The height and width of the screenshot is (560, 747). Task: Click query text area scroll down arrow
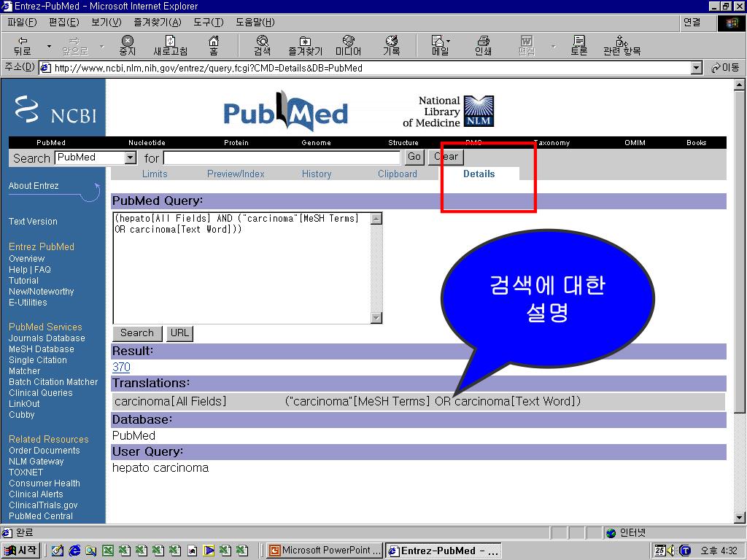click(x=376, y=318)
